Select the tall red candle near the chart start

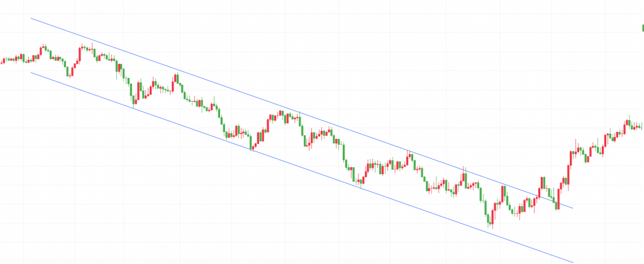click(x=80, y=55)
